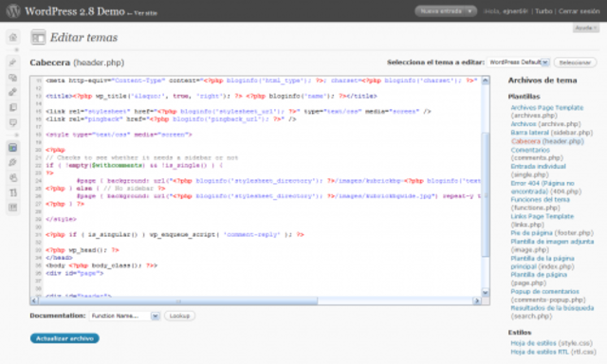Open the Nueva entrada dropdown arrow
Screen dimensions: 607x364
(470, 11)
